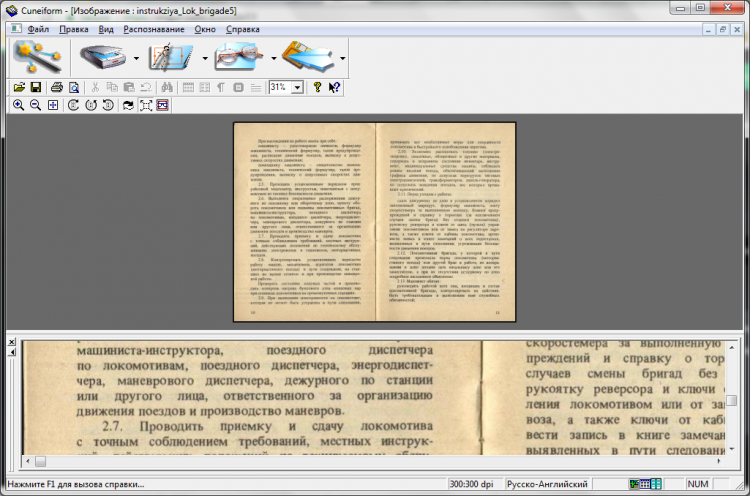
Task: Open the Распознавание menu
Action: (154, 29)
